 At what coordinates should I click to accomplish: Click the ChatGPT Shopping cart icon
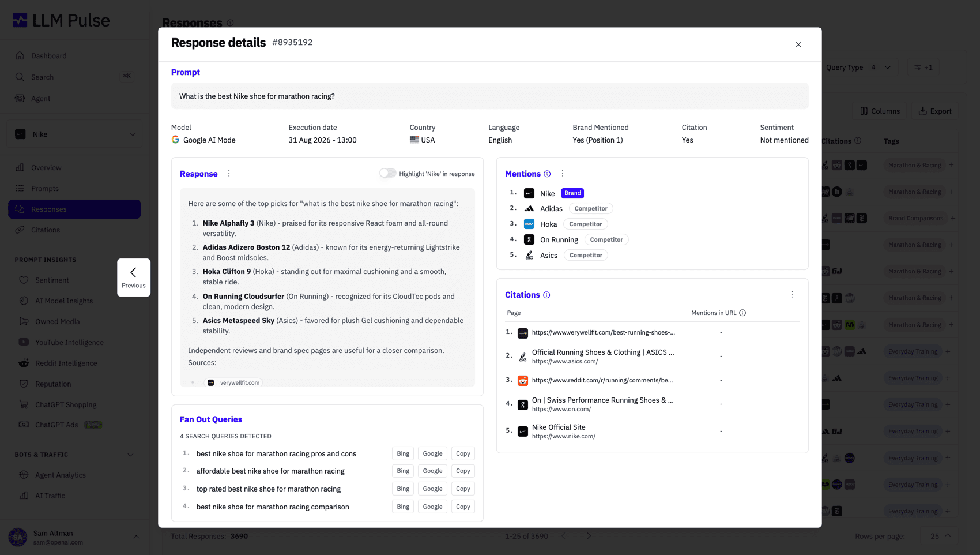tap(24, 404)
